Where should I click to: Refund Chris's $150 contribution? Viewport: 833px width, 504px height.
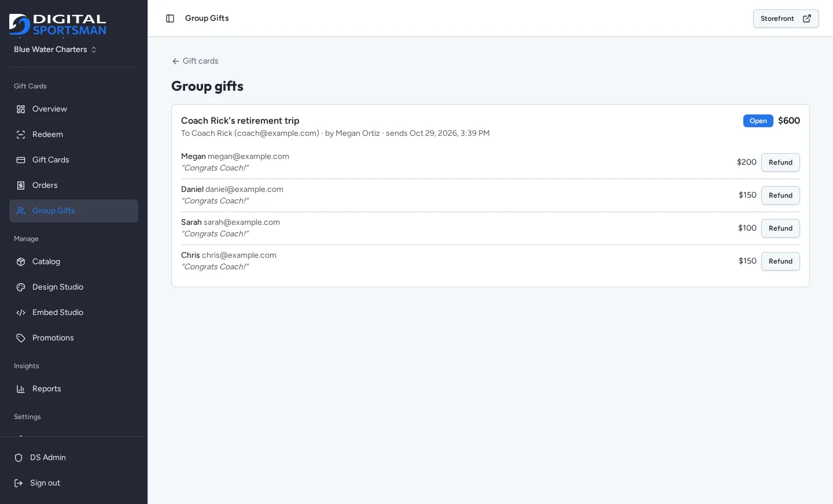[x=780, y=261]
